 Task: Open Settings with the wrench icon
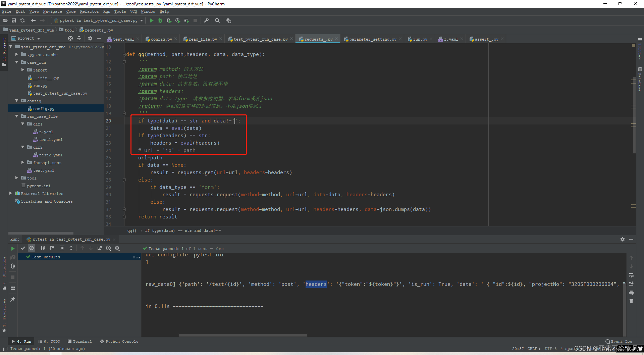pyautogui.click(x=206, y=20)
